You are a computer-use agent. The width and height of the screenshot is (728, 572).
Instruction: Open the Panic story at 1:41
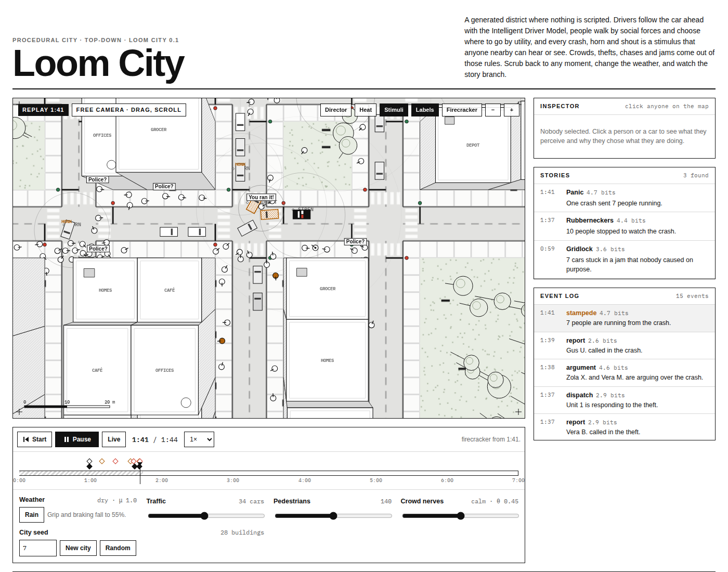click(x=625, y=198)
